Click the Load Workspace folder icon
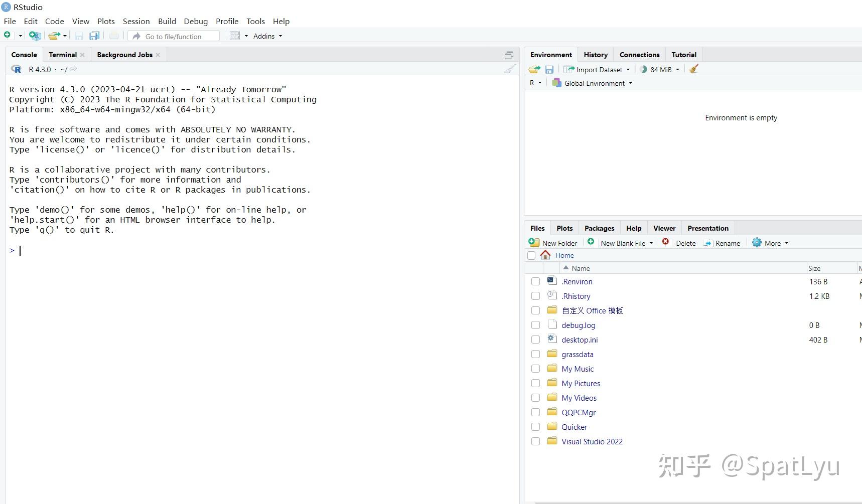This screenshot has height=504, width=862. pyautogui.click(x=534, y=69)
